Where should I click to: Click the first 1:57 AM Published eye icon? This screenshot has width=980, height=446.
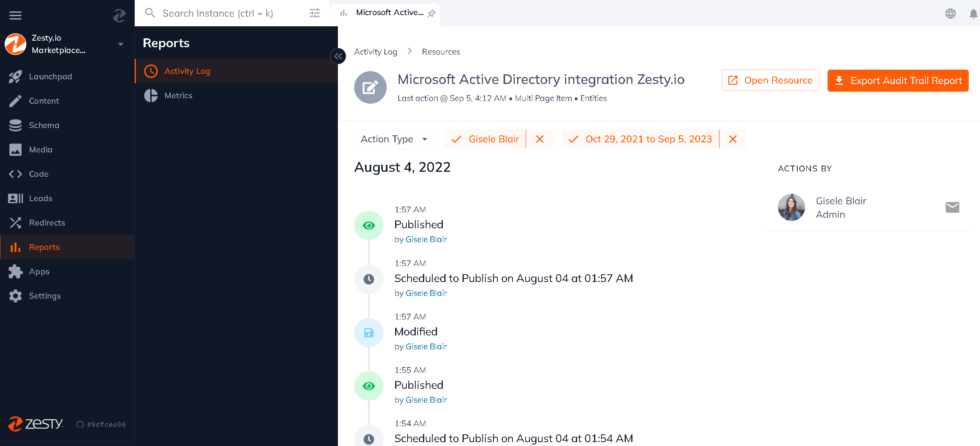pyautogui.click(x=369, y=226)
